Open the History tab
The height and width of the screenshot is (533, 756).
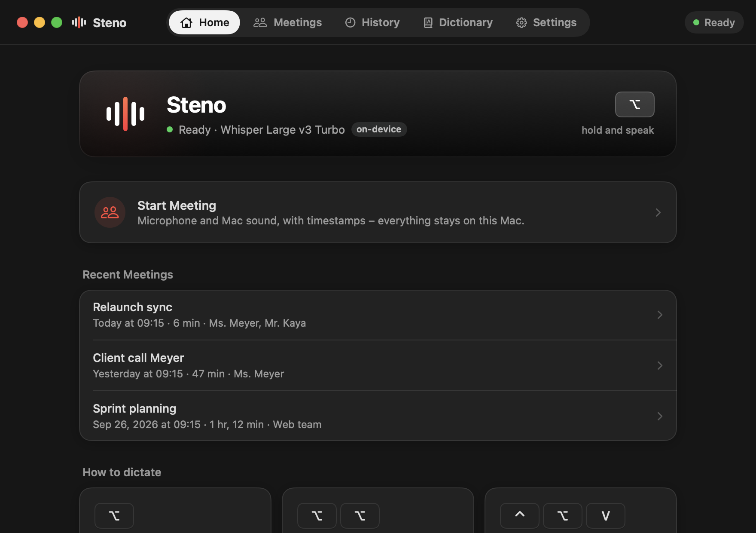point(372,22)
